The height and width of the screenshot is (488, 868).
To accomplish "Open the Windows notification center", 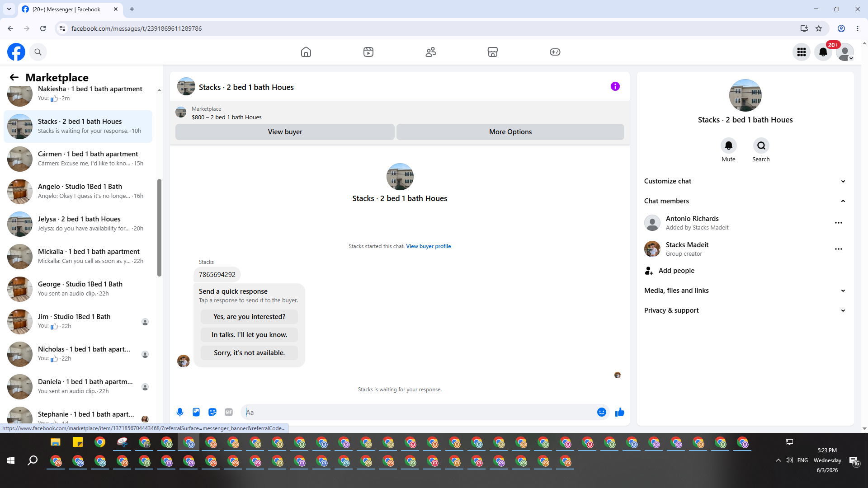I will point(854,460).
